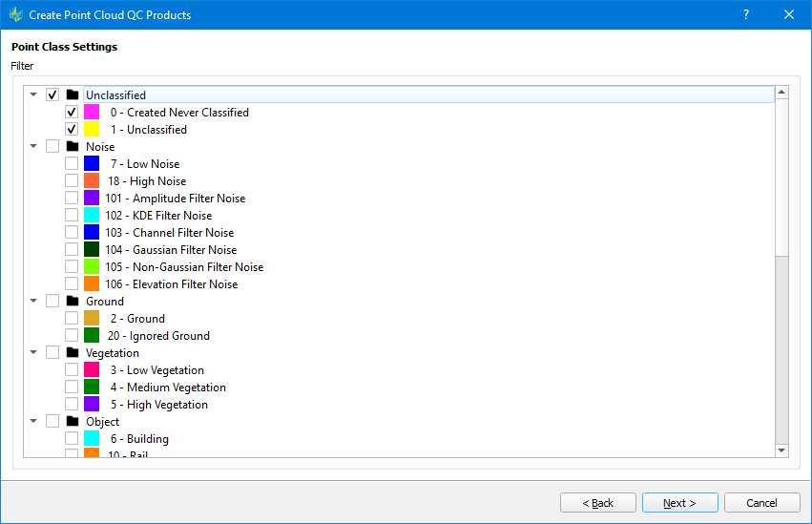The width and height of the screenshot is (812, 524).
Task: Collapse the Unclassified tree group
Action: [33, 95]
